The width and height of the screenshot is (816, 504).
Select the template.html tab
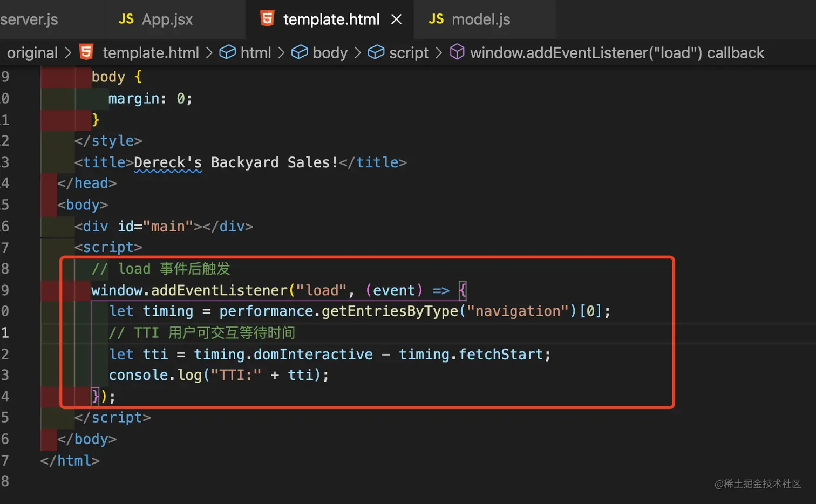[330, 19]
